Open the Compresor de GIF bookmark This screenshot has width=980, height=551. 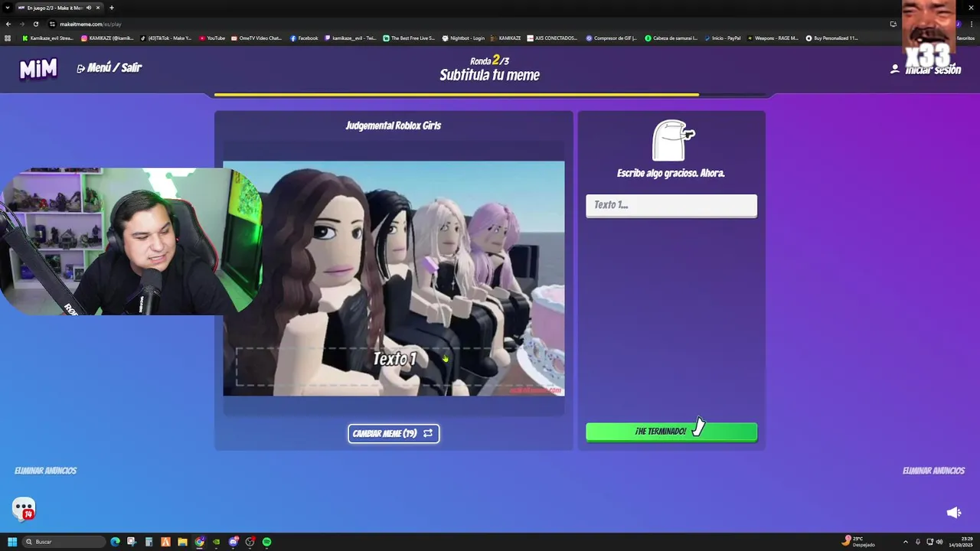point(612,37)
